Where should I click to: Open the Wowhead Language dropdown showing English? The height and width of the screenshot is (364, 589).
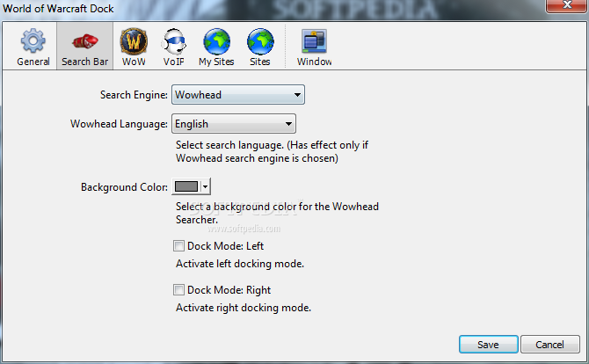tap(234, 124)
